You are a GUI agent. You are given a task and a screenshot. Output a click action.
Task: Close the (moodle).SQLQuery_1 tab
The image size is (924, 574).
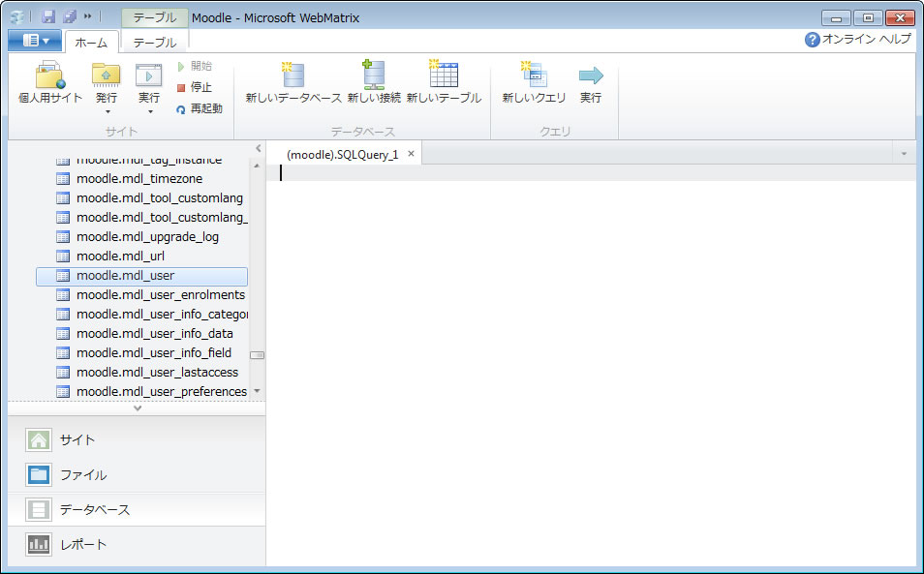[x=411, y=154]
